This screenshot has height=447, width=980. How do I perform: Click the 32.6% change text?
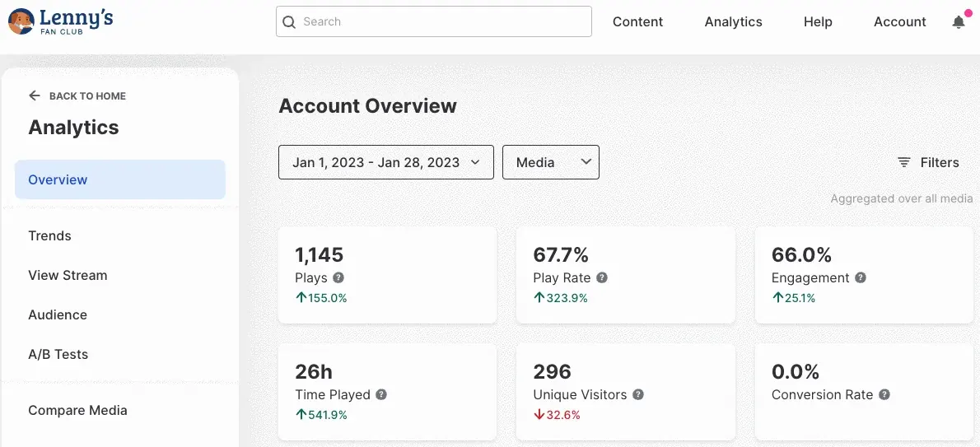(563, 415)
